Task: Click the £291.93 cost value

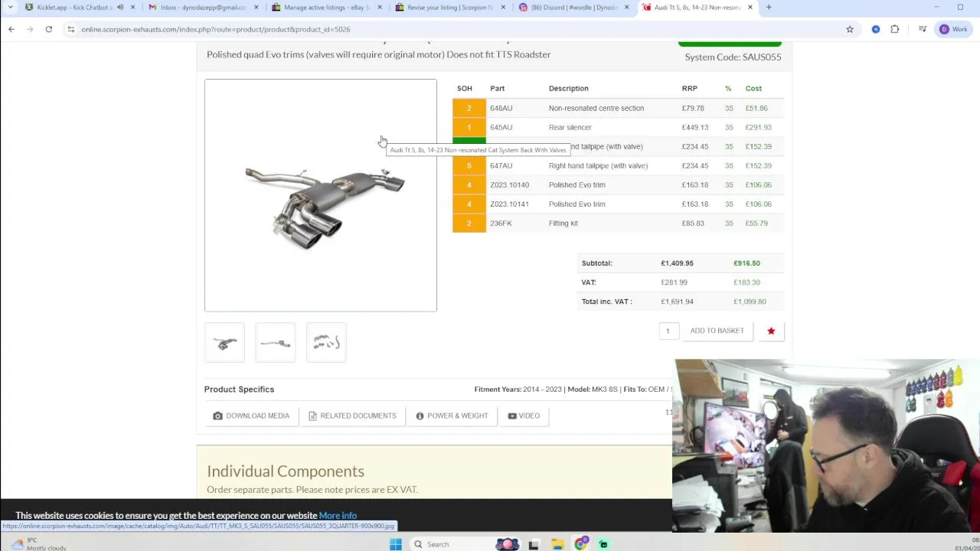Action: (x=758, y=127)
